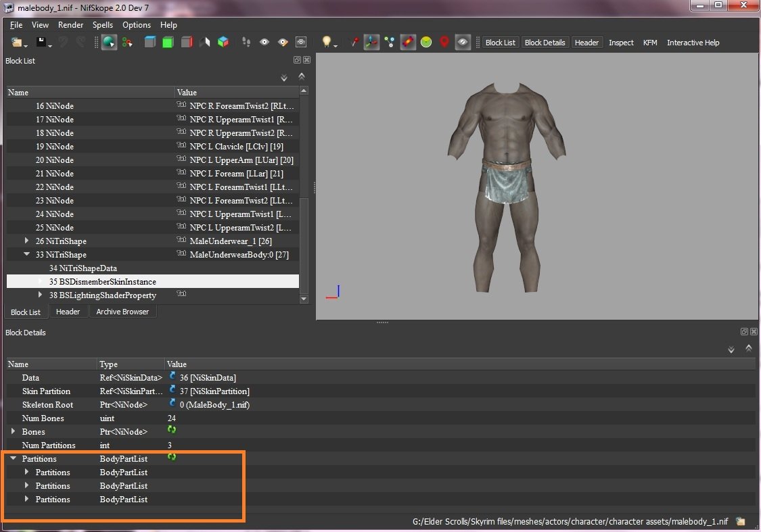Image resolution: width=761 pixels, height=532 pixels.
Task: Click the Block List scrollbar up arrow
Action: click(x=304, y=90)
